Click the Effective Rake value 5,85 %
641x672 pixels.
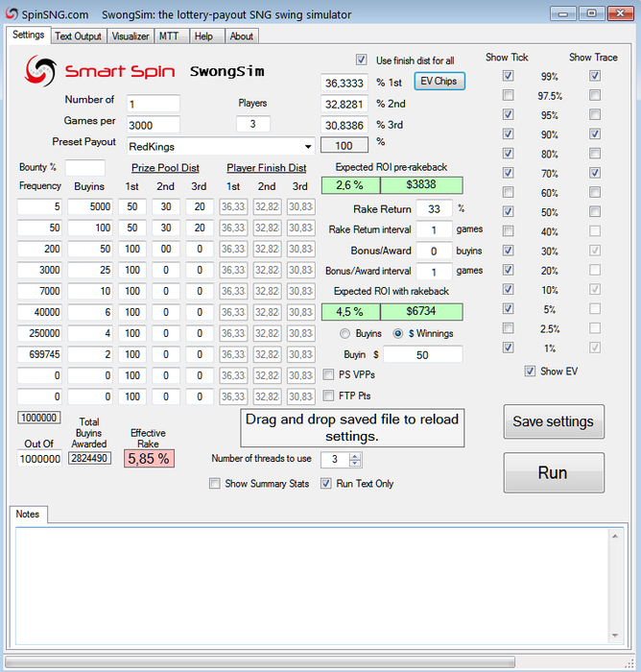coord(149,459)
